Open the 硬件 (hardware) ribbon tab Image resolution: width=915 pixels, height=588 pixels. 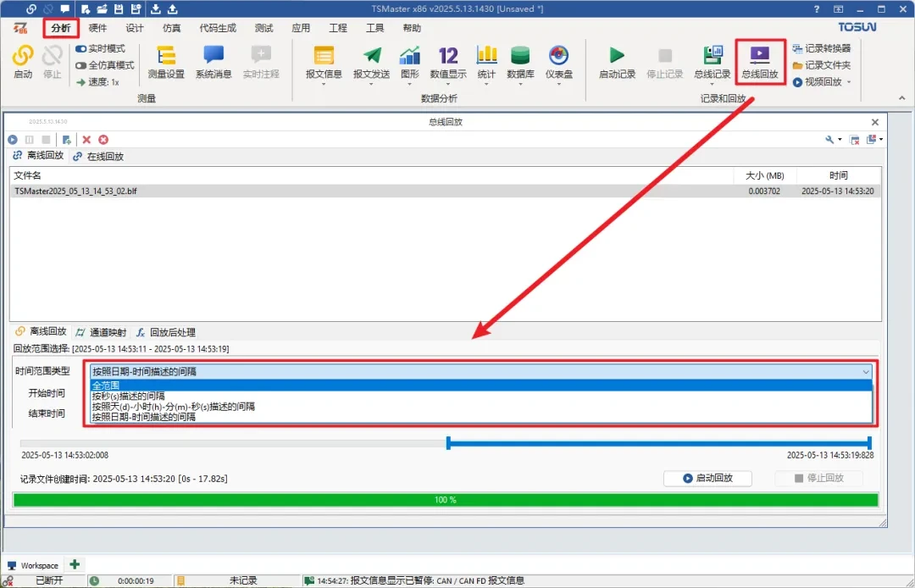[x=97, y=28]
